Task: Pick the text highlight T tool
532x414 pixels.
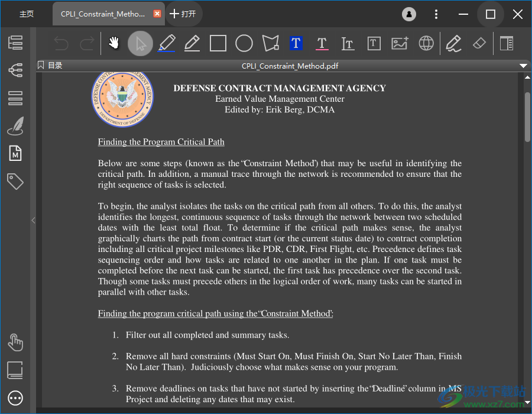Action: pyautogui.click(x=296, y=43)
